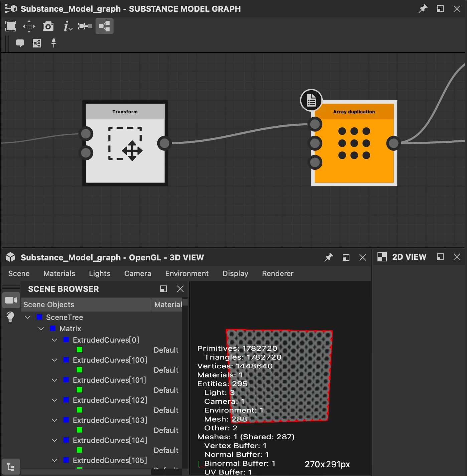The width and height of the screenshot is (467, 476).
Task: Collapse ExtrudedCurves[0] item
Action: (54, 340)
